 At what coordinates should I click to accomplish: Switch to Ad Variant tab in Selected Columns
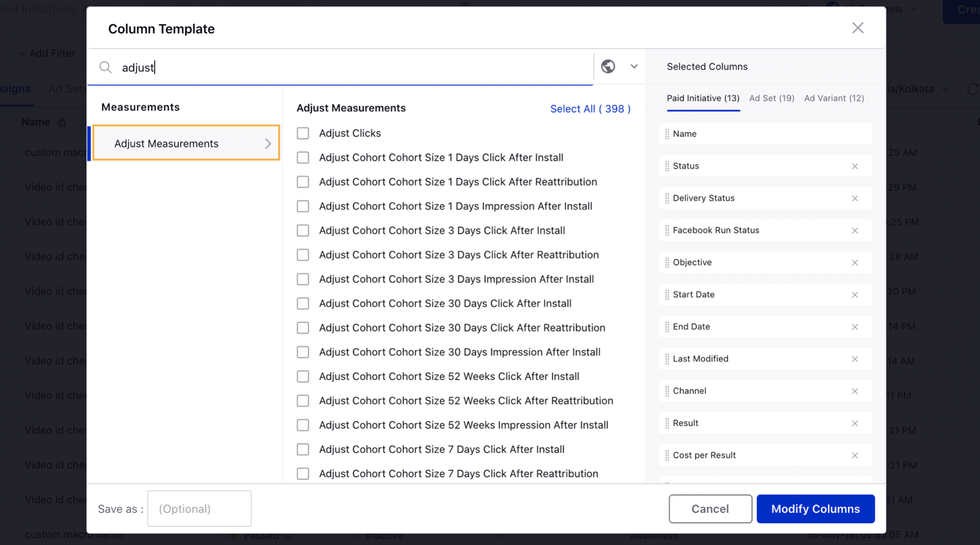pos(834,98)
